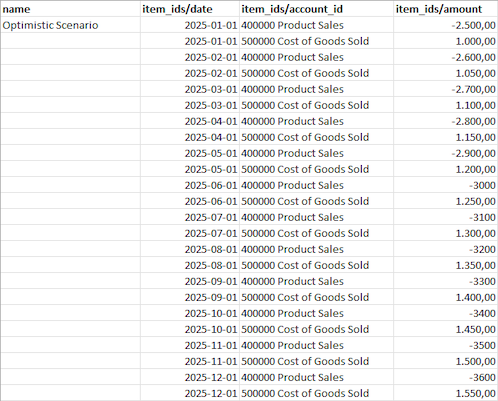Select the 2025-12-01 Product Sales date cell
Image resolution: width=498 pixels, height=401 pixels.
(190, 377)
